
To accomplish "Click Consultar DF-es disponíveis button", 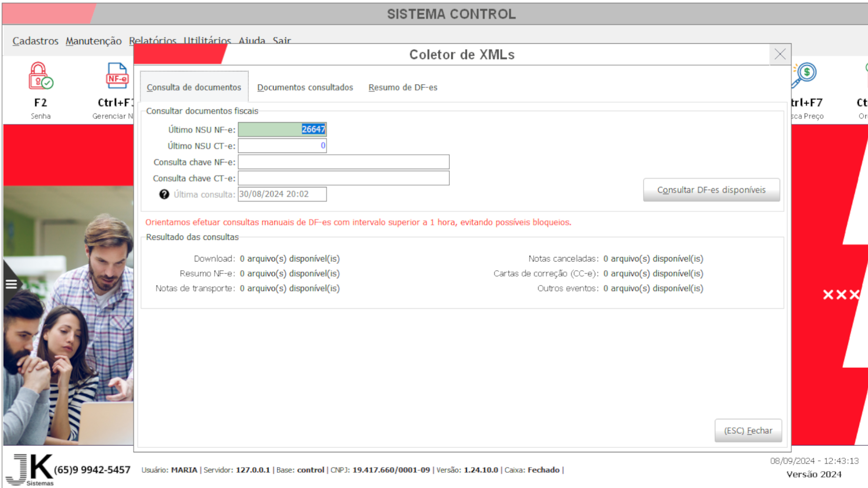I will tap(711, 190).
